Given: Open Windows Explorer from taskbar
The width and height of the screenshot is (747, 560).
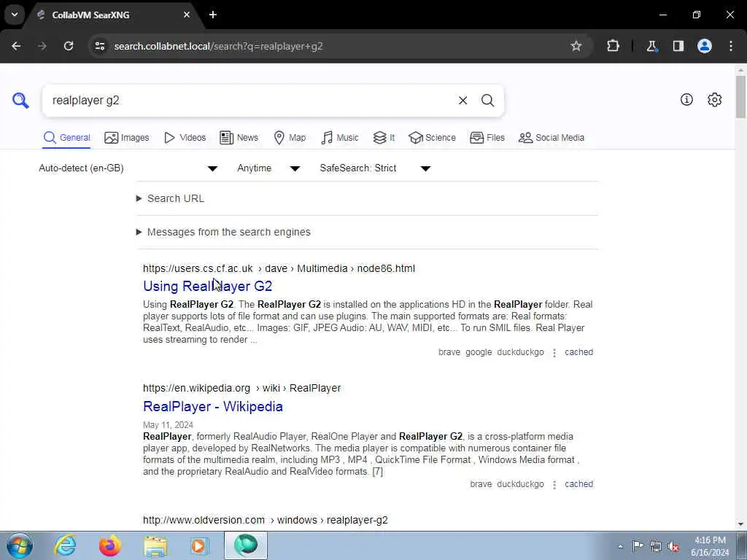Looking at the screenshot, I should pyautogui.click(x=155, y=545).
